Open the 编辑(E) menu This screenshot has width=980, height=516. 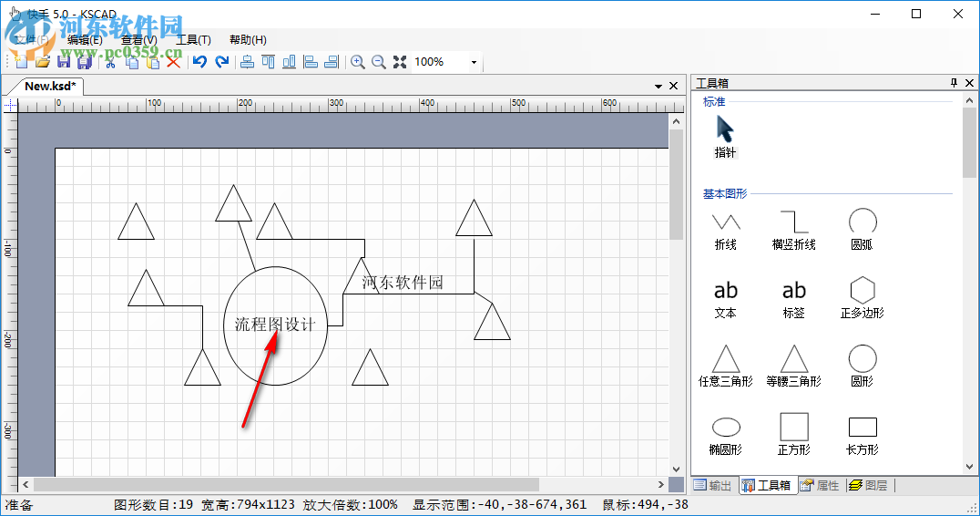click(x=85, y=40)
